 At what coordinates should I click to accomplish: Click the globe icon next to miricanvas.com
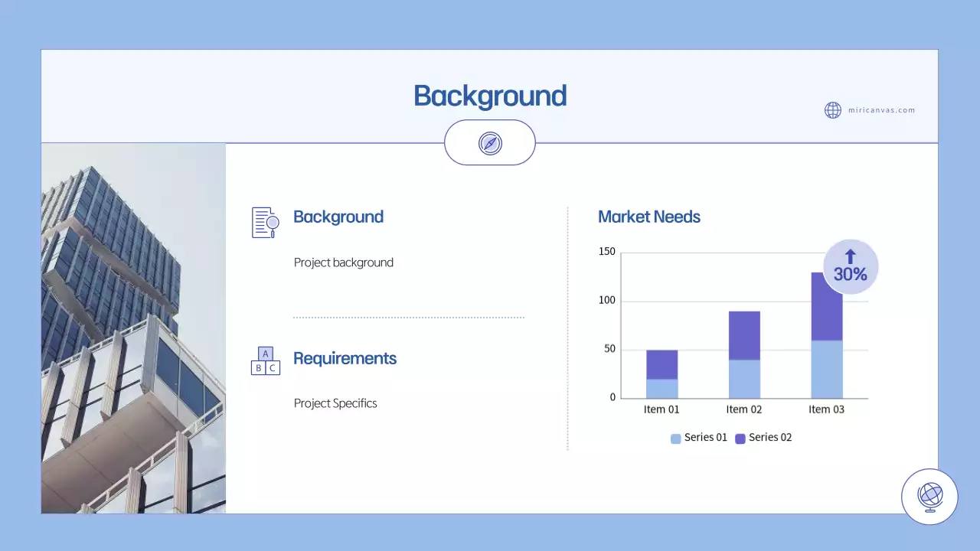pos(833,110)
